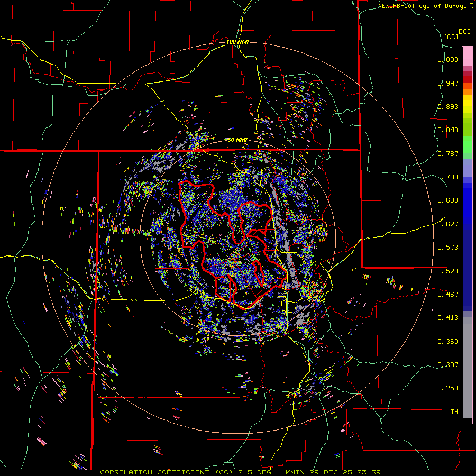This screenshot has height=476, width=476.
Task: Click the large gray segment of color bar
Action: click(467, 368)
